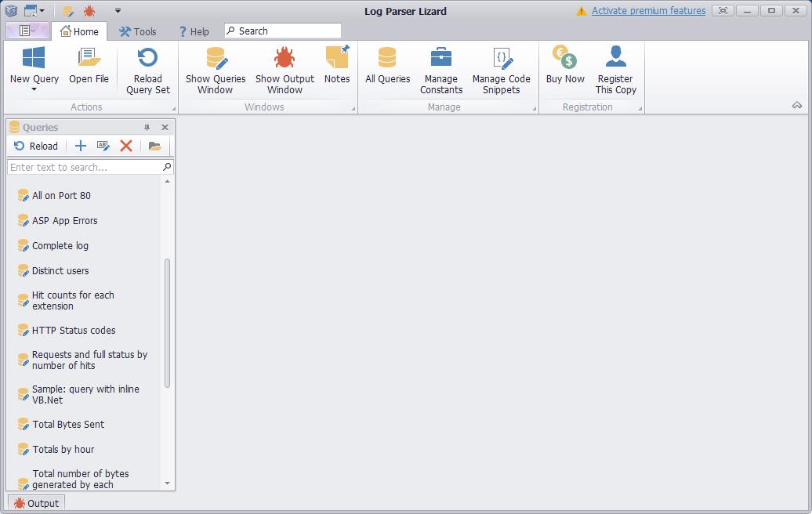
Task: Click the full-screen mode icon in the title bar
Action: (723, 10)
